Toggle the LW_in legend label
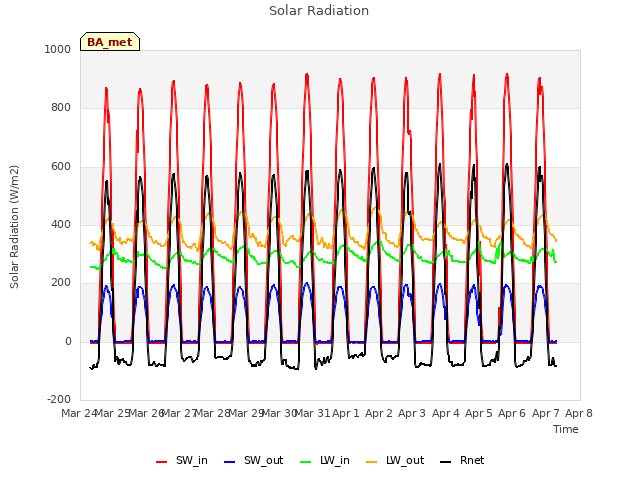This screenshot has width=640, height=480. pos(335,460)
